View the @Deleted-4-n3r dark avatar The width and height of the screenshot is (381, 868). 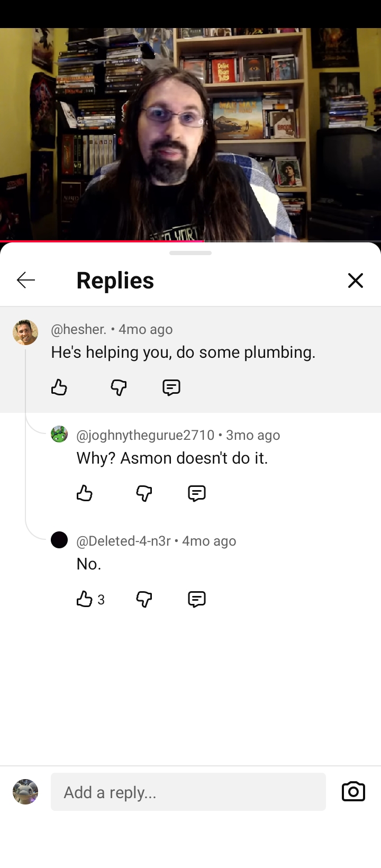click(x=59, y=540)
